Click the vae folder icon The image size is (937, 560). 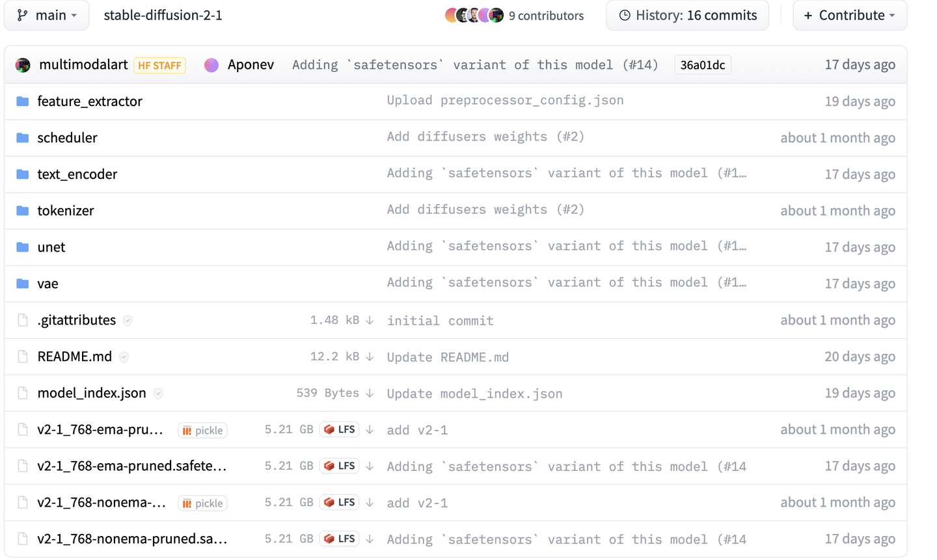click(23, 283)
